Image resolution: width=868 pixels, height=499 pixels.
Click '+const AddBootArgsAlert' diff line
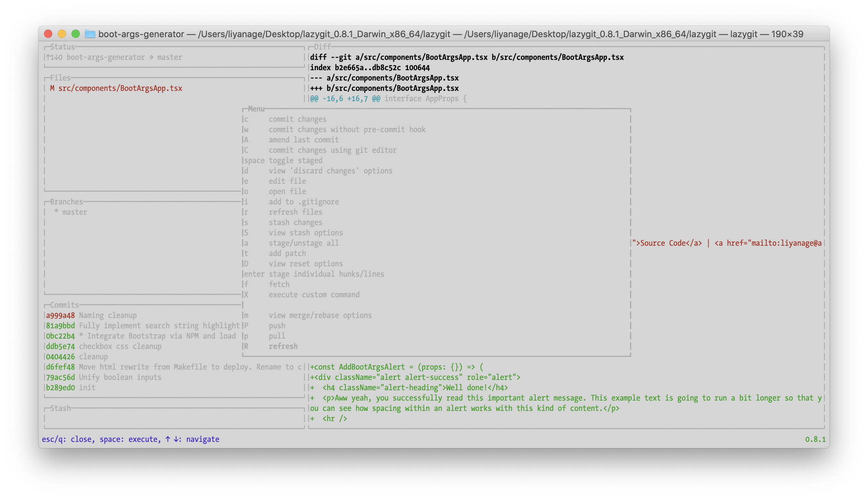click(397, 367)
